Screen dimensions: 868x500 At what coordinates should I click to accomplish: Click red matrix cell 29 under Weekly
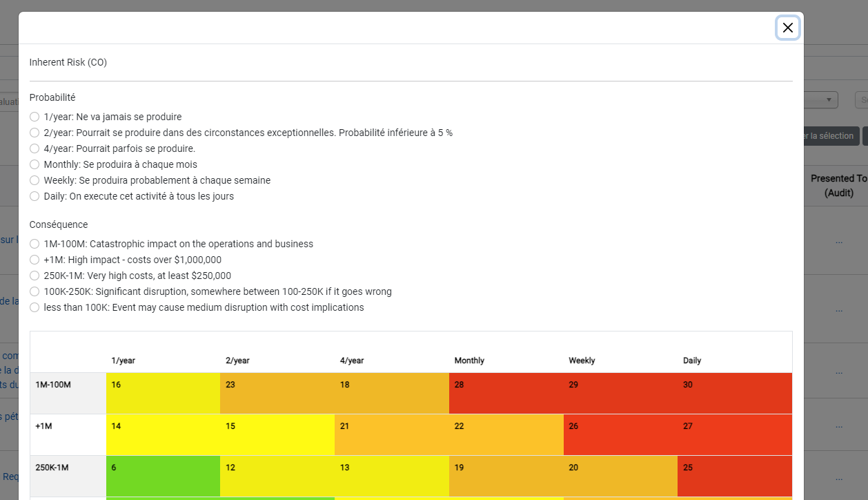(620, 393)
